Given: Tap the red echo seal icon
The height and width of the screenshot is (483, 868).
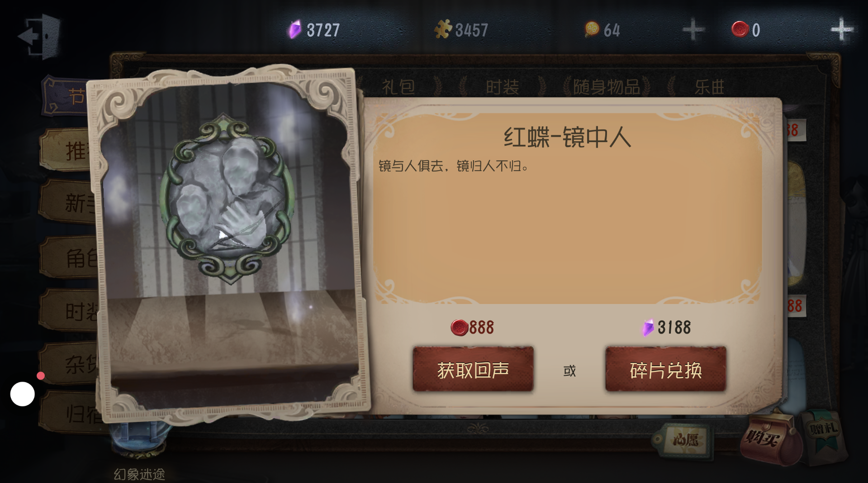Looking at the screenshot, I should pos(740,29).
